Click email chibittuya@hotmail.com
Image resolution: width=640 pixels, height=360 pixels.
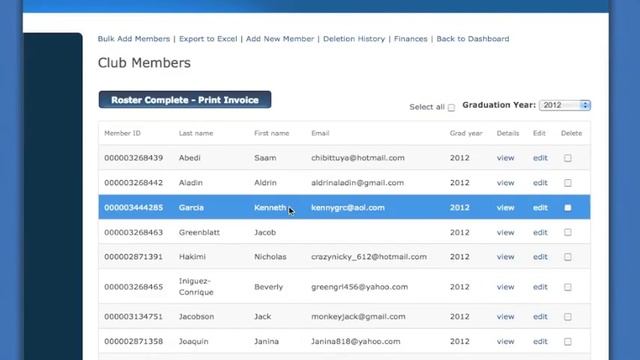(x=358, y=158)
